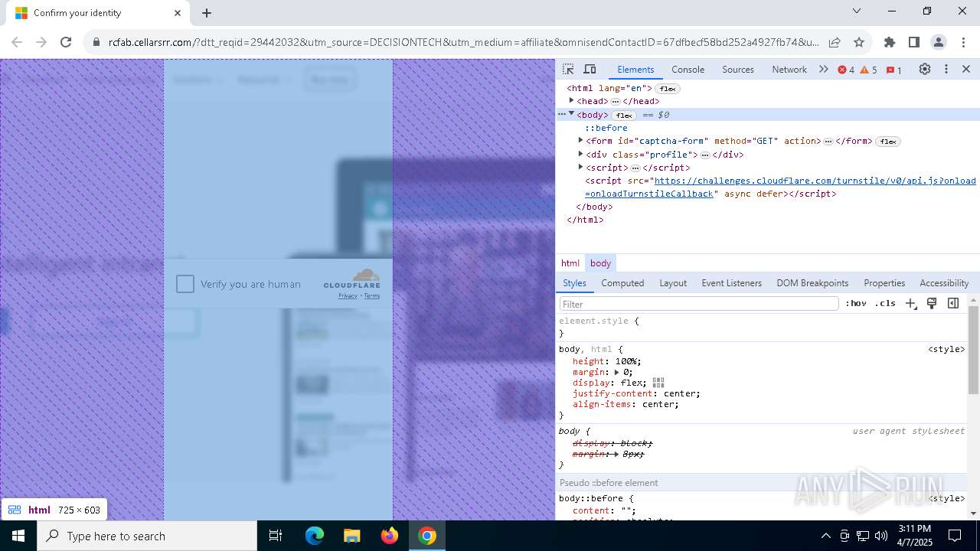
Task: Open the Computed styles tab
Action: tap(622, 282)
